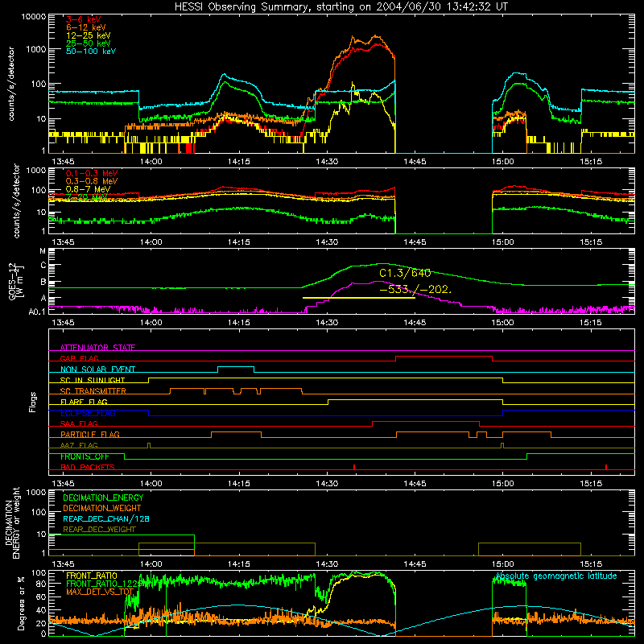Click the 14:30 time label under GOES panel
Screen dimensions: 644x644
(327, 323)
